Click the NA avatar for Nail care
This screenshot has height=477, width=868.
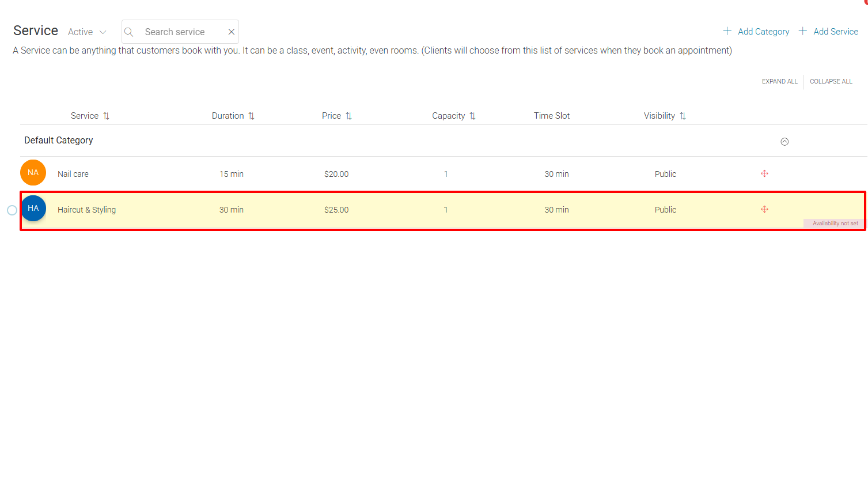tap(33, 172)
